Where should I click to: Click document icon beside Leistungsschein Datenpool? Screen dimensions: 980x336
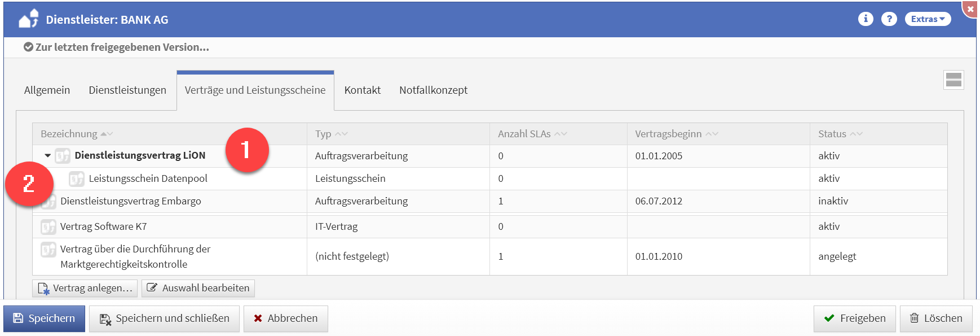point(77,179)
